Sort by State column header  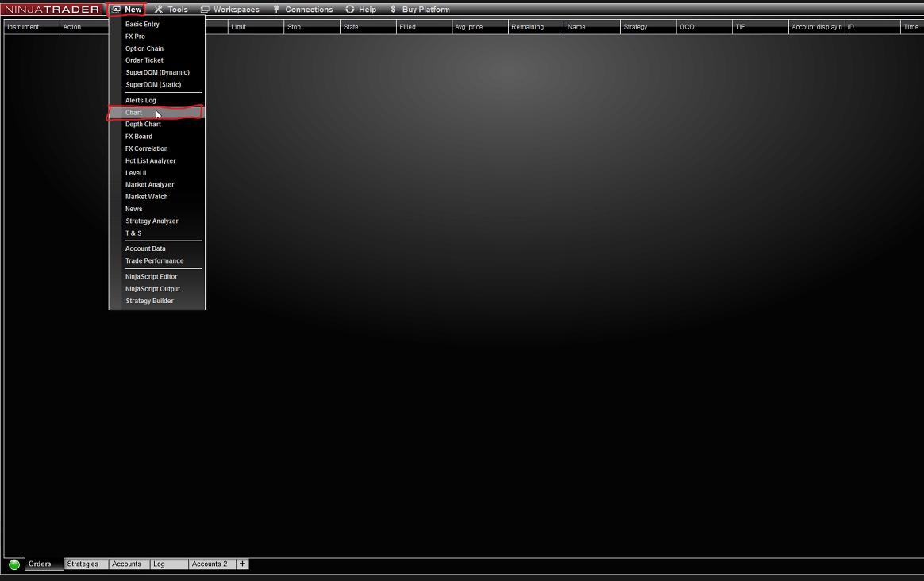click(x=368, y=27)
